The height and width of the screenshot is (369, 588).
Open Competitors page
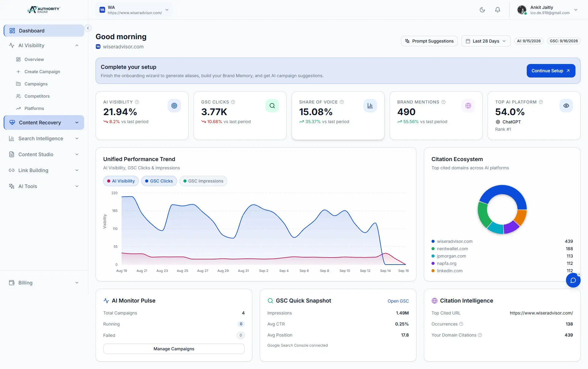tap(37, 96)
